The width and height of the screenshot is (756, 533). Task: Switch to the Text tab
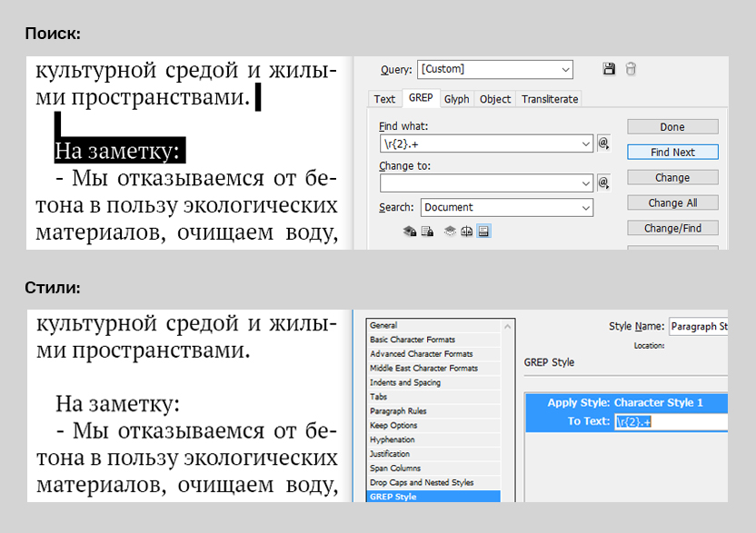pos(384,99)
